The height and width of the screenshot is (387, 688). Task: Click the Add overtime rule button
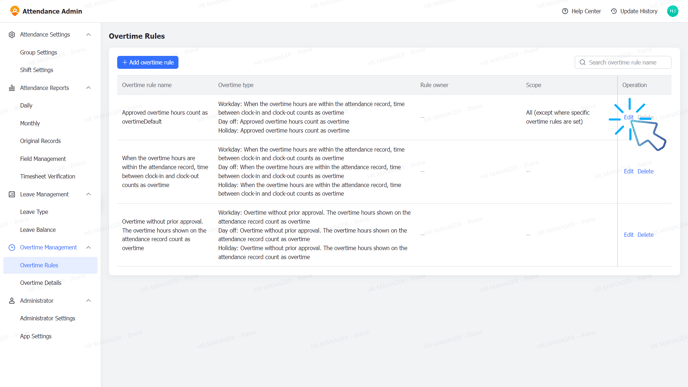(x=147, y=62)
